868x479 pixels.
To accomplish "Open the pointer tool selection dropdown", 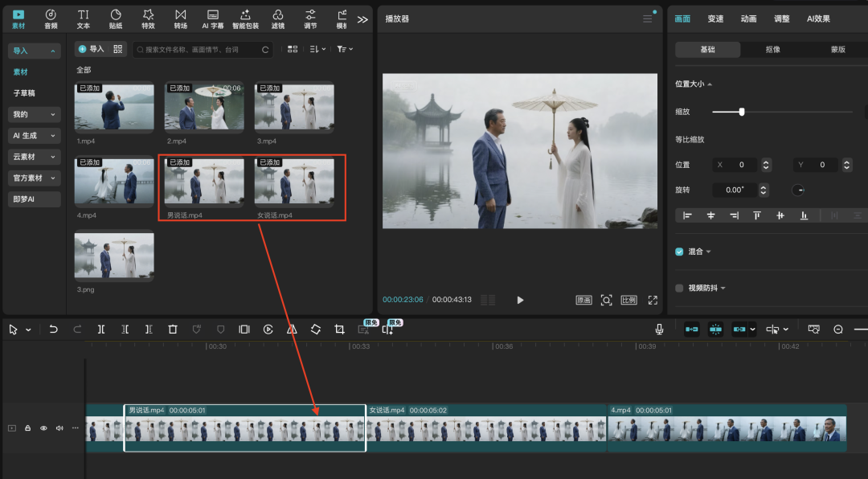I will [28, 330].
